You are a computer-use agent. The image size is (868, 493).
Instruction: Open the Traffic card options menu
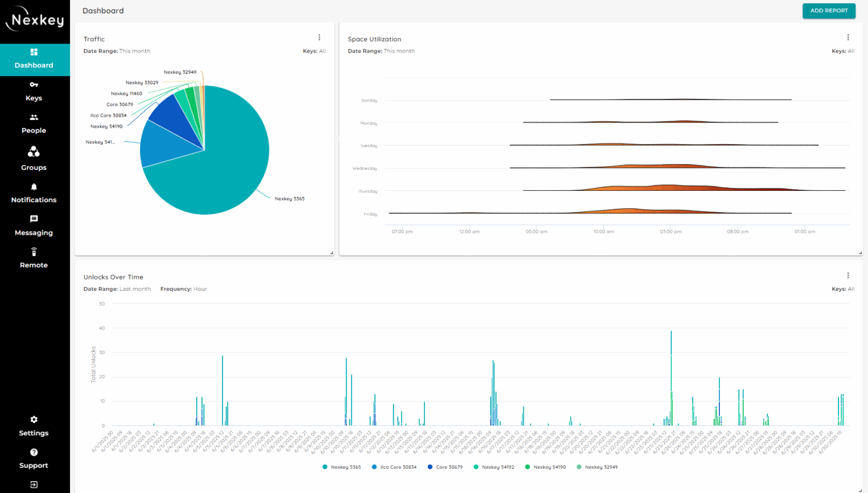click(x=319, y=37)
